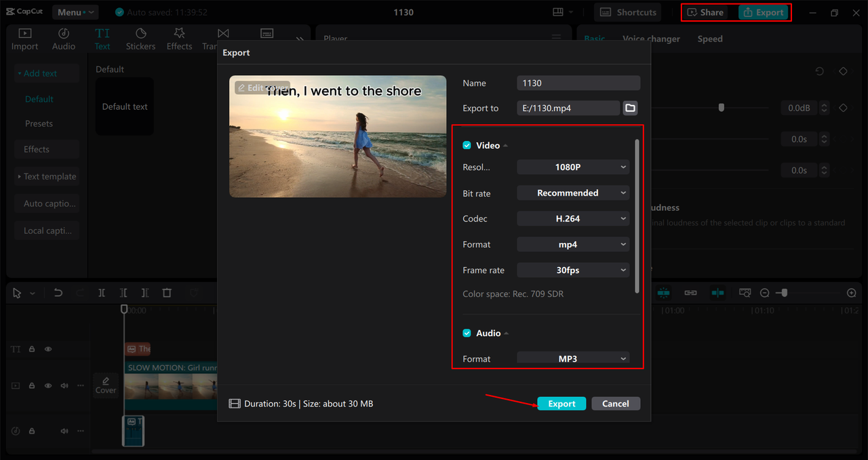Open the audio Format MP3 dropdown

573,358
